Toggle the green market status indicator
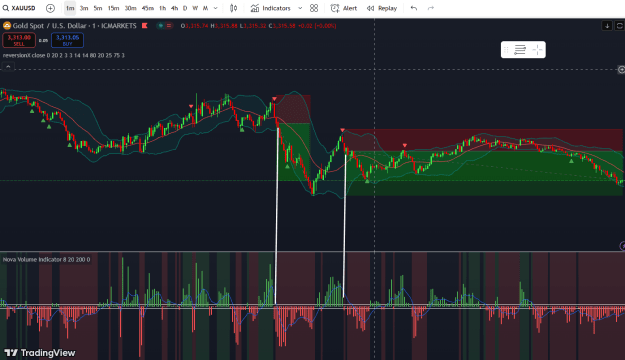Screen dimensions: 625x360 pyautogui.click(x=161, y=26)
